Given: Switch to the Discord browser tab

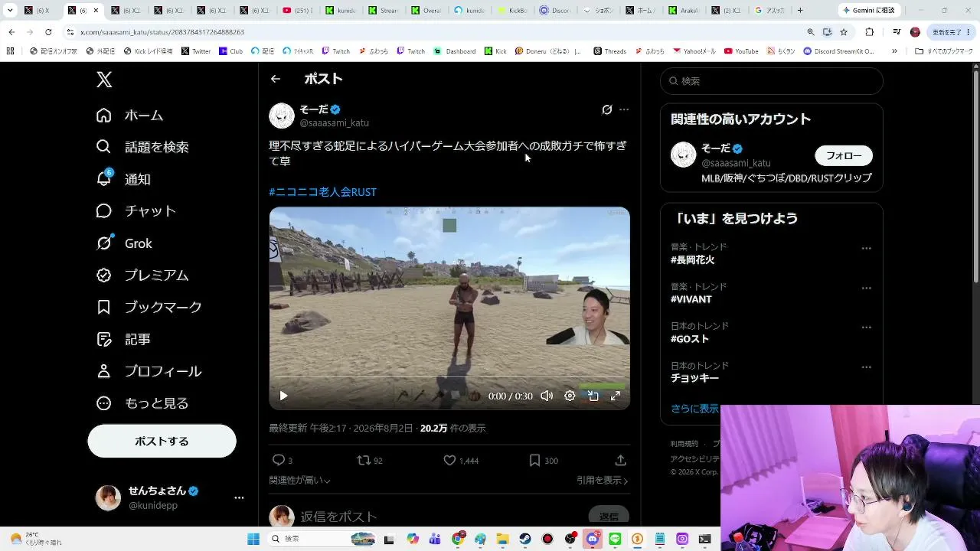Looking at the screenshot, I should (555, 11).
